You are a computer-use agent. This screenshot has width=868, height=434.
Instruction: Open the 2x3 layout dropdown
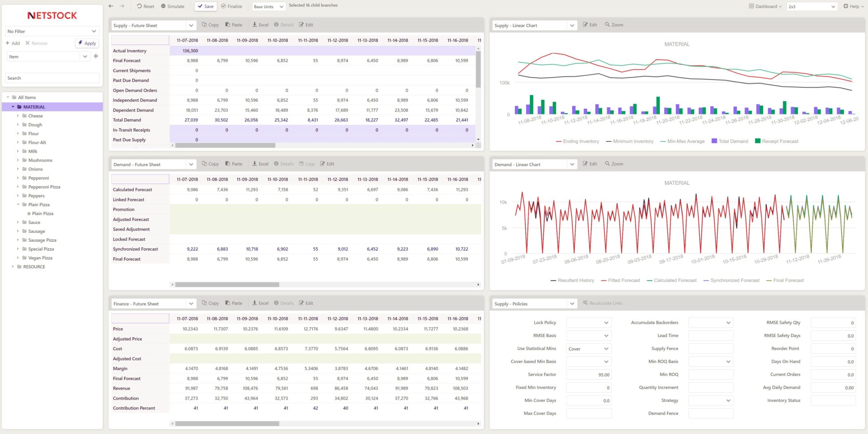[x=812, y=6]
